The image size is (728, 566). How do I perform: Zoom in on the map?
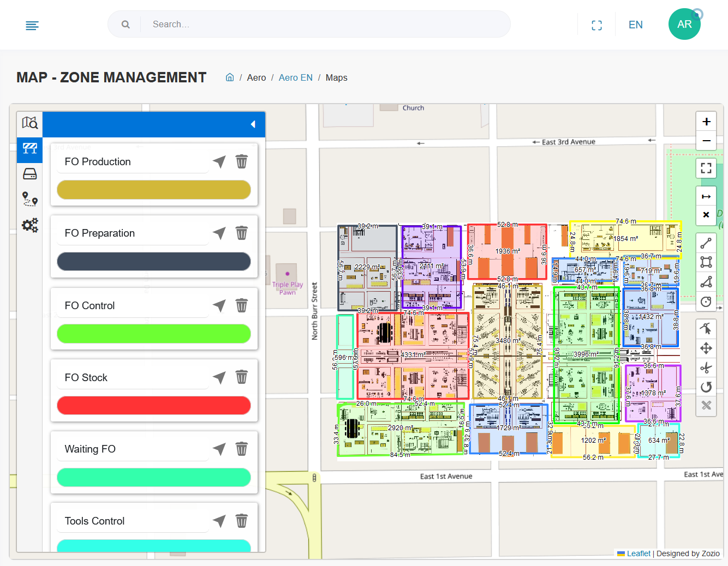click(706, 122)
